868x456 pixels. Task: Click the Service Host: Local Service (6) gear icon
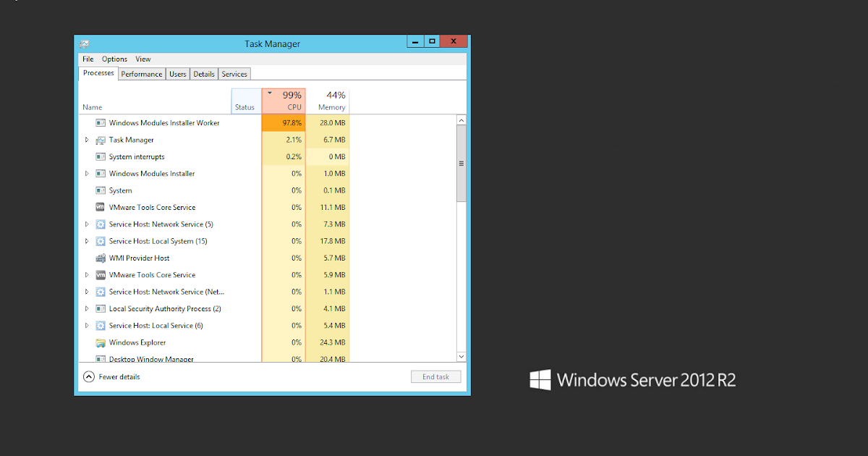101,326
